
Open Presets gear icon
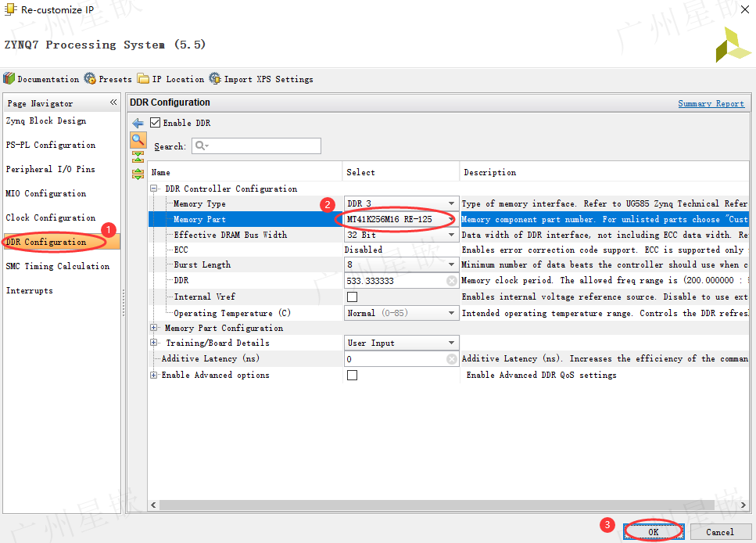[x=90, y=78]
